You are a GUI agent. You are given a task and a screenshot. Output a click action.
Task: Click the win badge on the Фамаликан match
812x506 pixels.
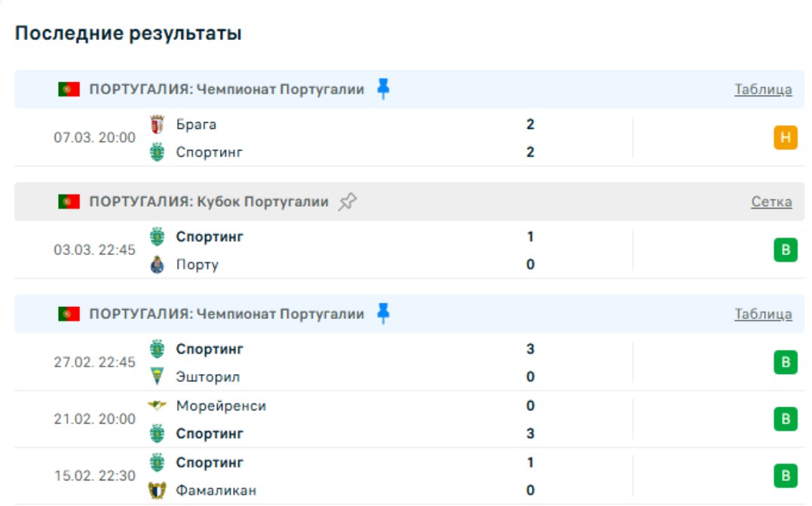pos(785,475)
